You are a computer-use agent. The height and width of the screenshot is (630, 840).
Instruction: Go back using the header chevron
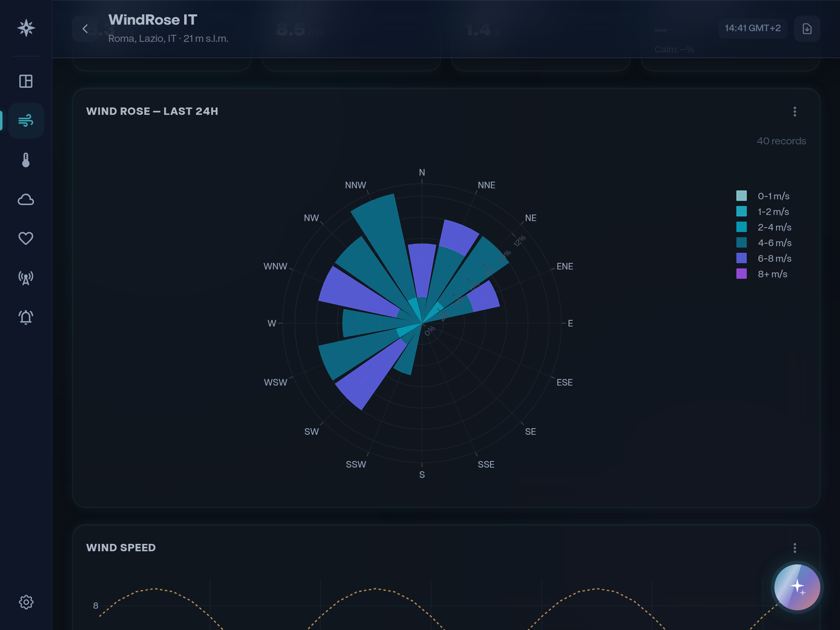pyautogui.click(x=85, y=29)
